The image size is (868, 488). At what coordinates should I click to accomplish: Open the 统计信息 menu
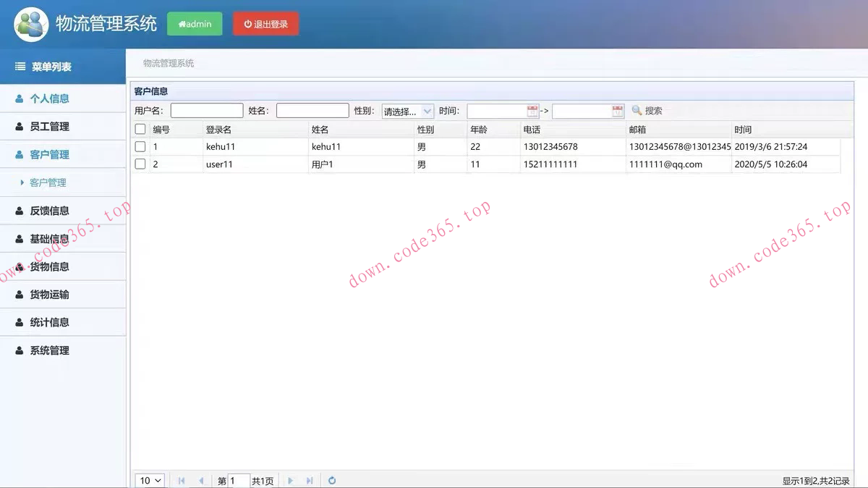click(63, 323)
